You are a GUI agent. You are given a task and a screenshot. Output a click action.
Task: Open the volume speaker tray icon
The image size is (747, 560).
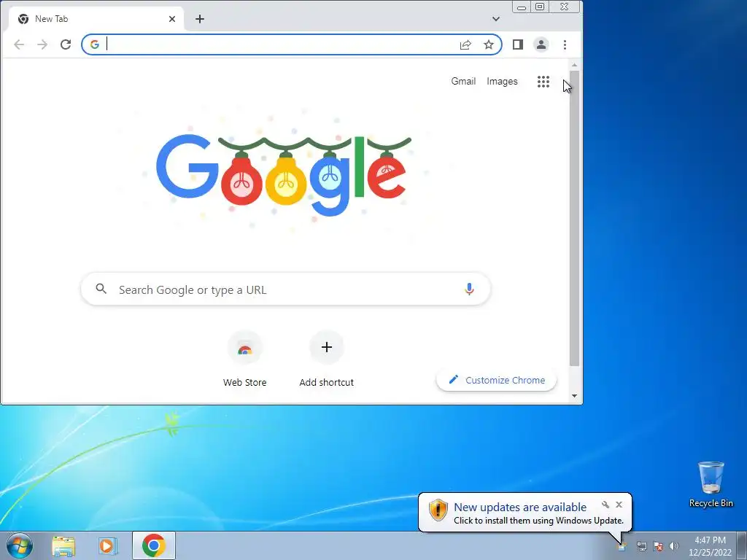[x=673, y=546]
